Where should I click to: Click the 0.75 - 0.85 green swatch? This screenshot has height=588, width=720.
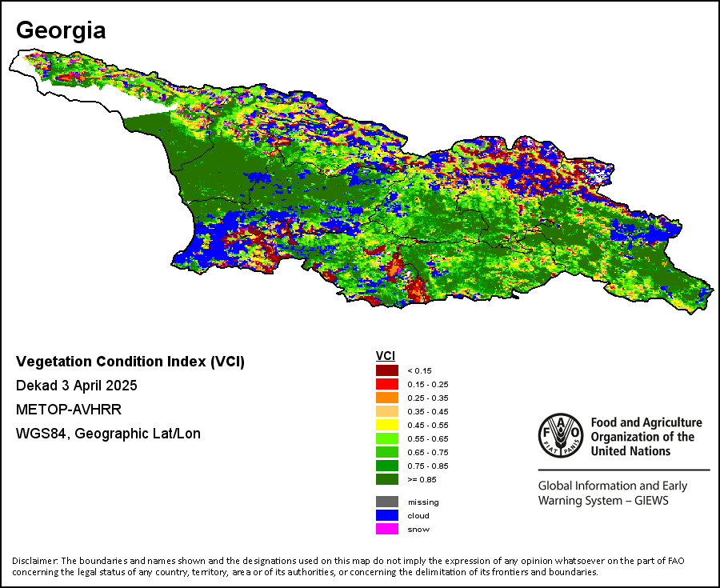coord(387,466)
